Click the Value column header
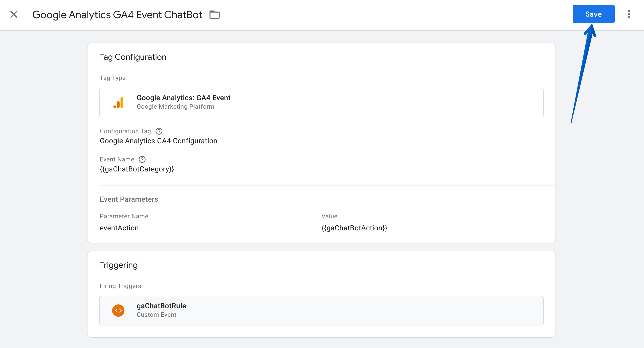The height and width of the screenshot is (348, 644). click(329, 216)
